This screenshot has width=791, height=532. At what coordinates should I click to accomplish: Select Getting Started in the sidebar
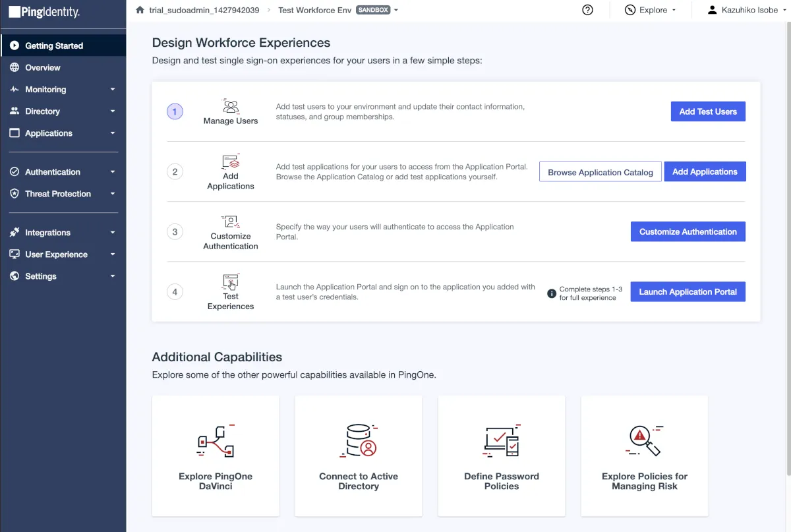pos(54,46)
